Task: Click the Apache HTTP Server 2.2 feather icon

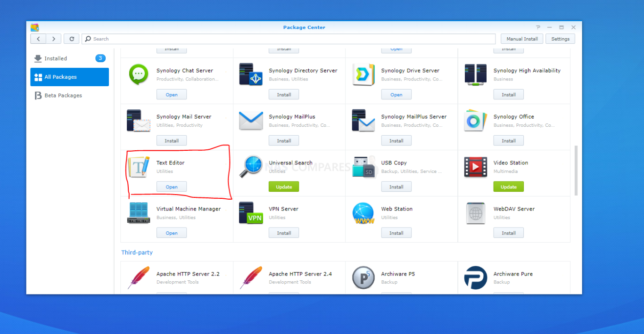Action: [x=138, y=278]
